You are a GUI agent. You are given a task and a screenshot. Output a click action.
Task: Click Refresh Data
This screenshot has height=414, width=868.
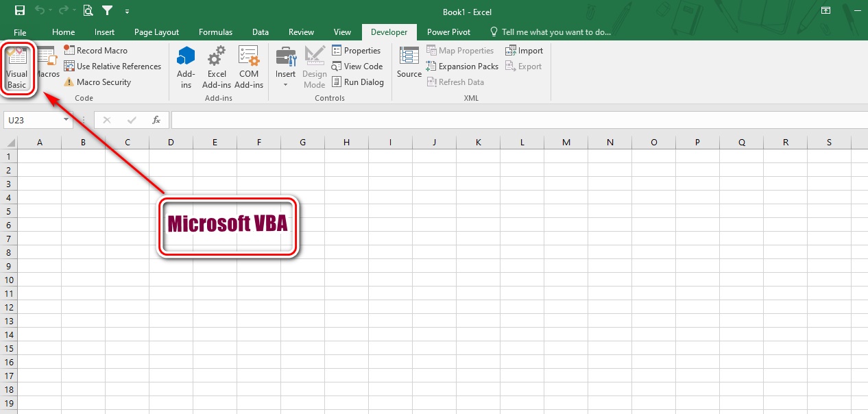455,82
